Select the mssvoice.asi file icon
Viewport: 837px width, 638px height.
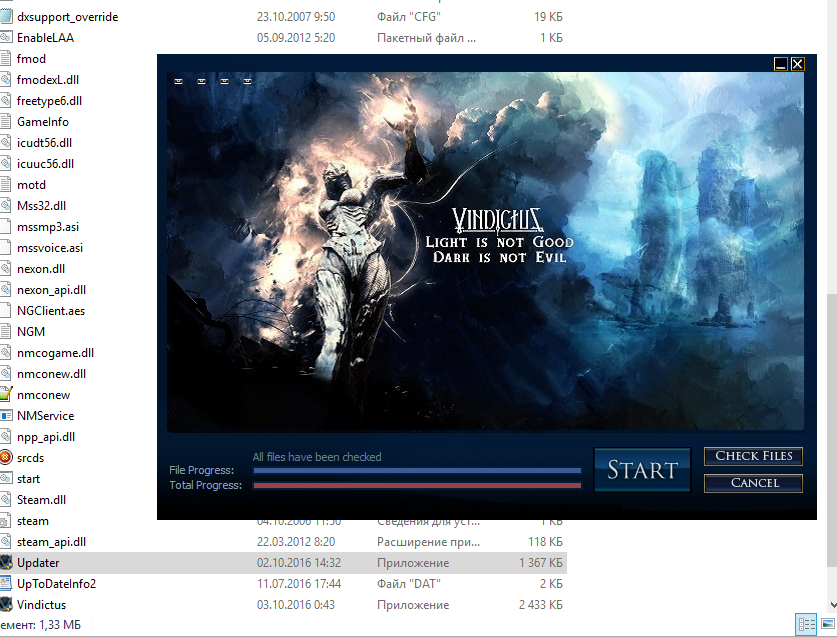[6, 248]
